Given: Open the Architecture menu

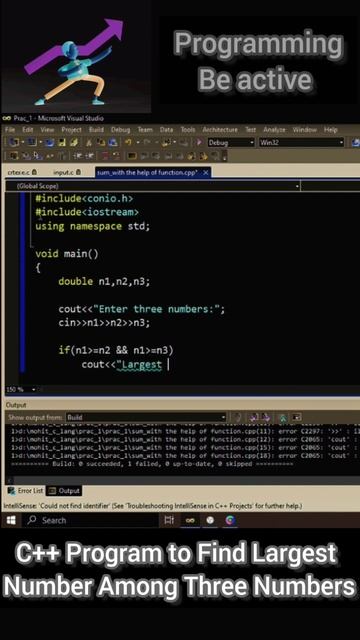Looking at the screenshot, I should (220, 129).
